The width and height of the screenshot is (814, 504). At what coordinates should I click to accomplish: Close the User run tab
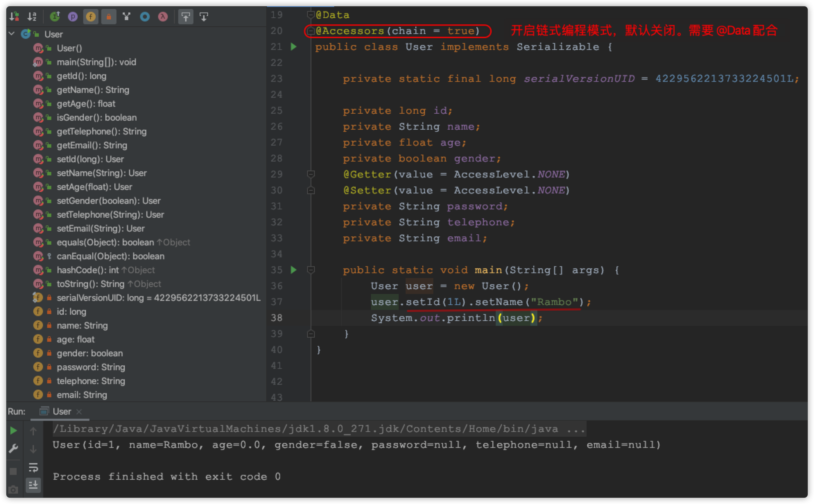(x=79, y=411)
